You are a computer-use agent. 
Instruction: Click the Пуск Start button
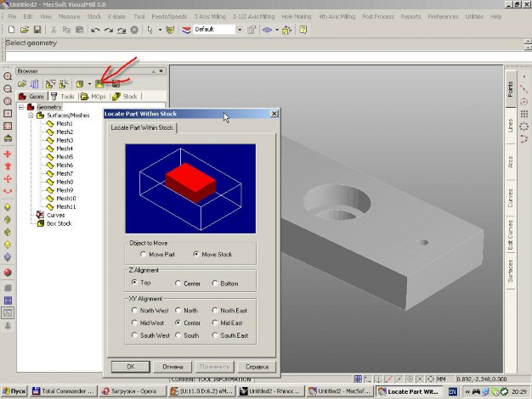click(x=14, y=391)
